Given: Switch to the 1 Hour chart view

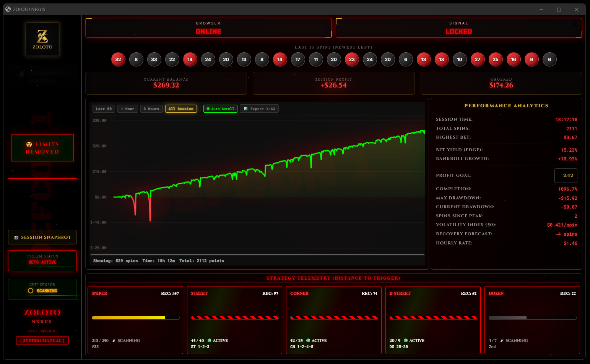Looking at the screenshot, I should pyautogui.click(x=127, y=108).
